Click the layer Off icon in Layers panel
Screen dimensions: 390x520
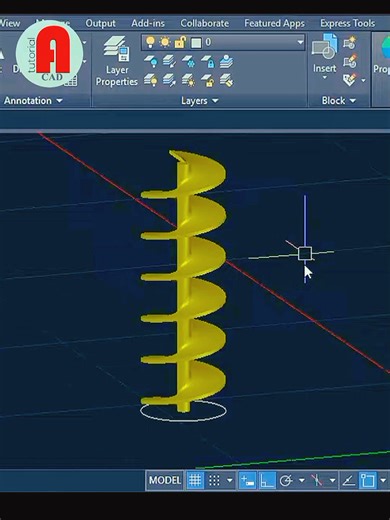pyautogui.click(x=151, y=62)
